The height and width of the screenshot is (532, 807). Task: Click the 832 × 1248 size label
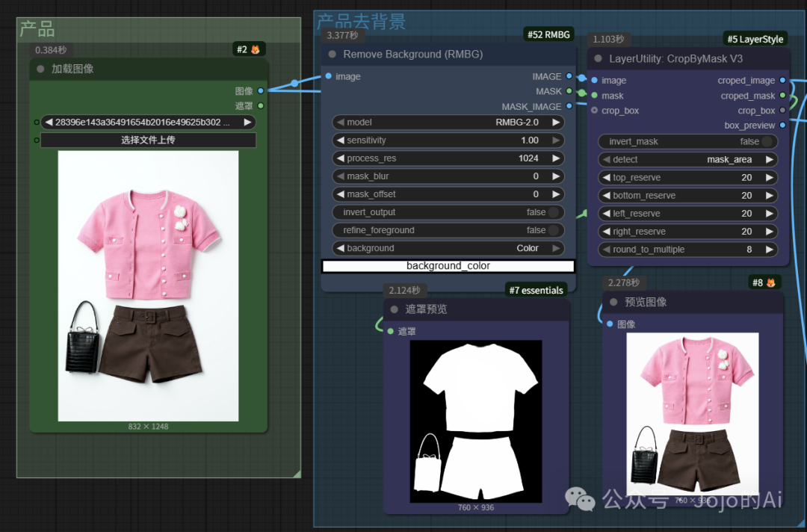point(148,427)
